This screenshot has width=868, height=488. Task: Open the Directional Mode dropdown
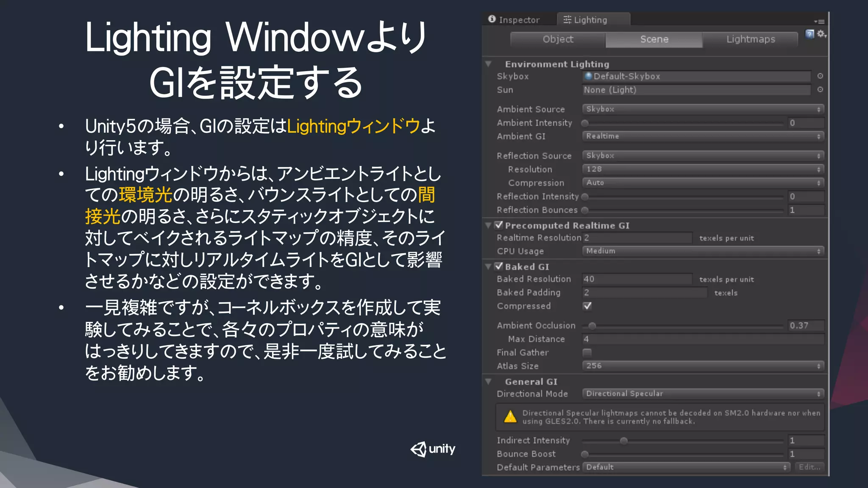[703, 394]
